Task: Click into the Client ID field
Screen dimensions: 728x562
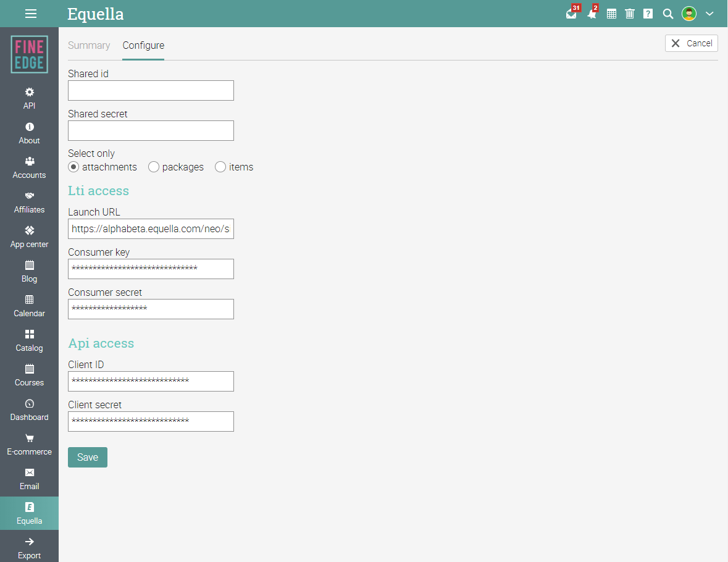Action: click(151, 381)
